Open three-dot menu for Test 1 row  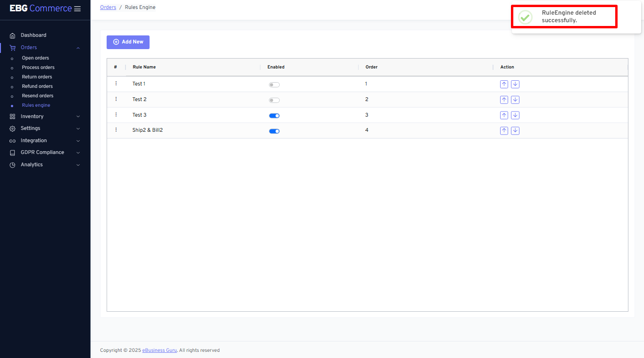[x=116, y=84]
